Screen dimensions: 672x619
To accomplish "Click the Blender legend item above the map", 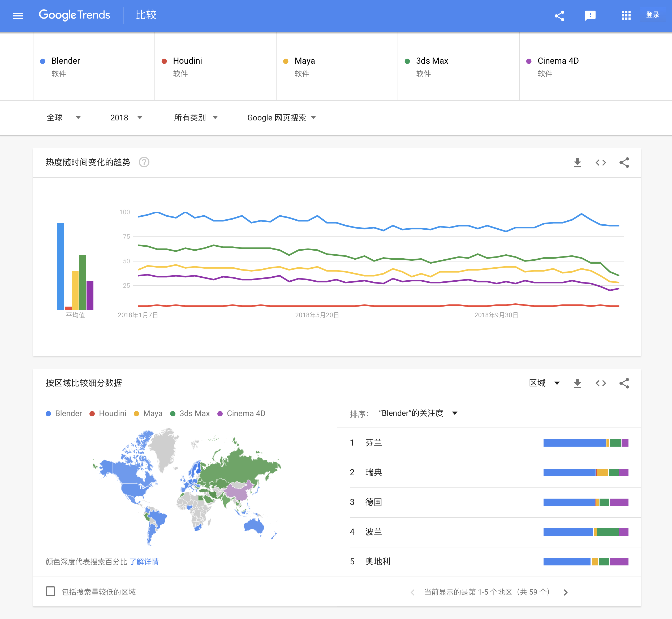I will tap(64, 413).
